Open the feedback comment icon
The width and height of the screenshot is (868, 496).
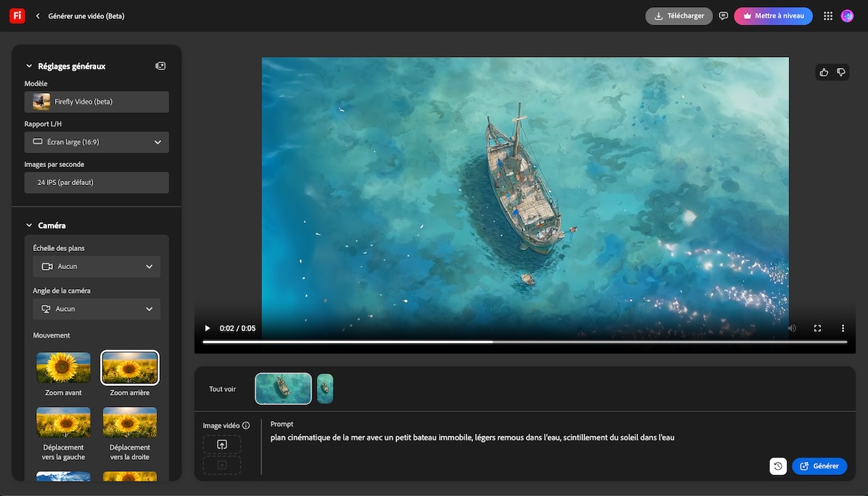[723, 16]
